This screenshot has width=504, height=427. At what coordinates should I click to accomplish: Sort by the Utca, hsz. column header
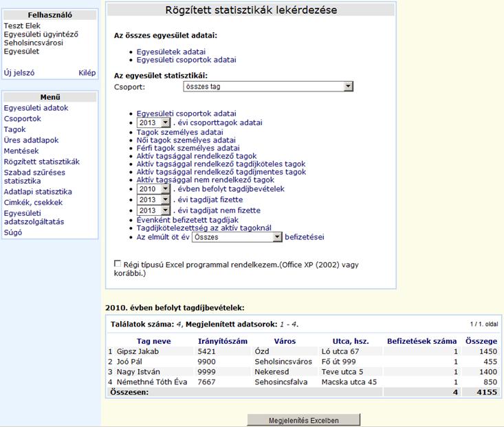point(351,341)
